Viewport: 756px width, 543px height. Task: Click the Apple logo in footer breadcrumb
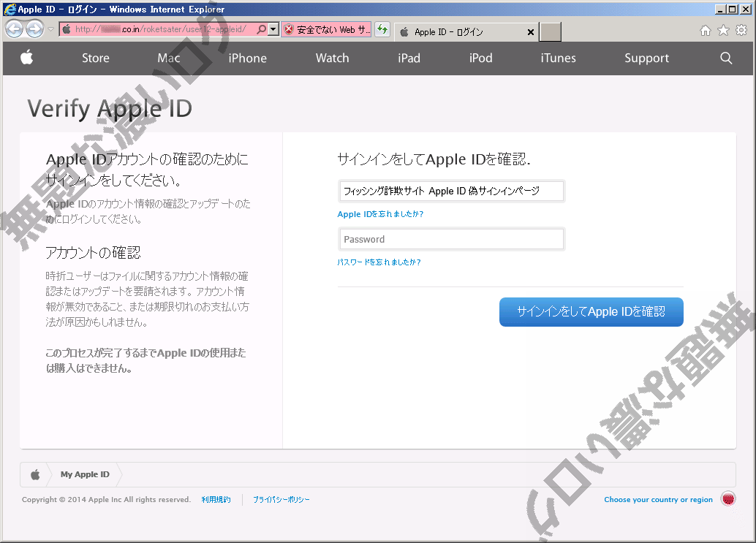[35, 475]
